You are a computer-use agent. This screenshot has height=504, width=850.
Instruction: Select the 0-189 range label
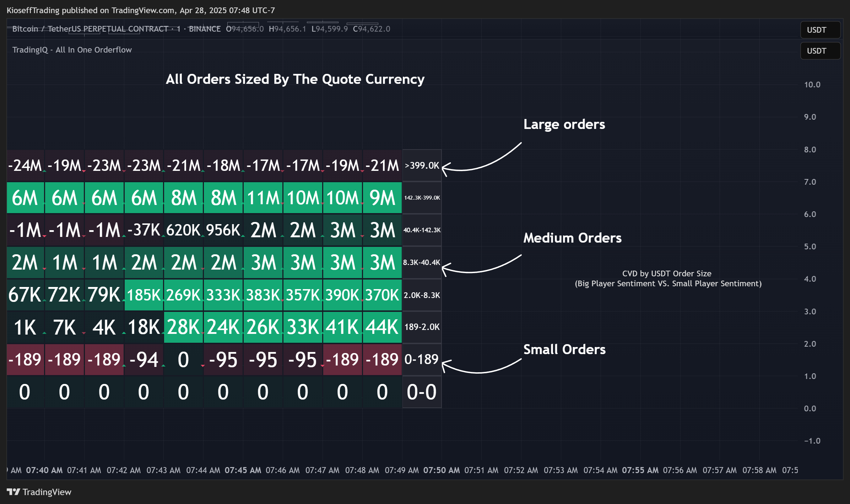(x=422, y=359)
